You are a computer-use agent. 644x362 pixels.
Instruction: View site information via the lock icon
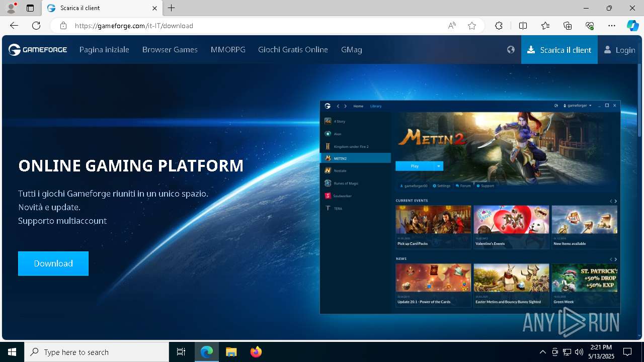[63, 26]
